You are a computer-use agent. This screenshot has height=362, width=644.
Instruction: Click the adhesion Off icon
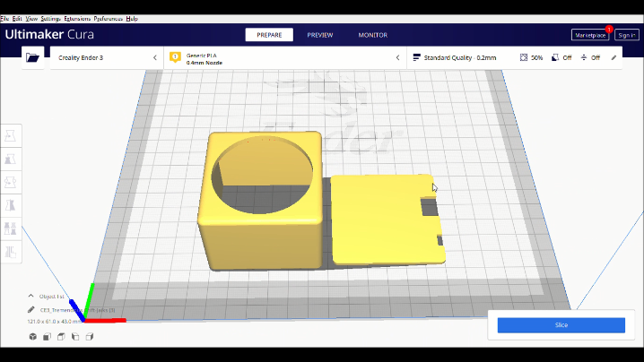point(584,58)
